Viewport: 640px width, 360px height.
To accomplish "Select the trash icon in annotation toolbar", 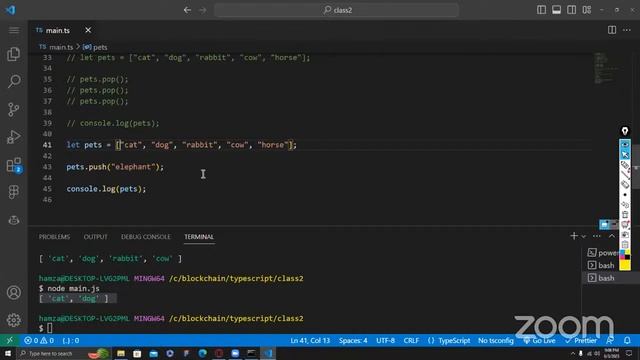I will point(625,215).
